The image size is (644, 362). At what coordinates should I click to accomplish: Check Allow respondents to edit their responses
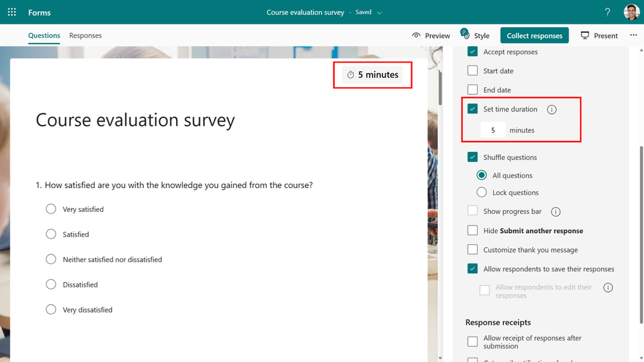pos(485,290)
